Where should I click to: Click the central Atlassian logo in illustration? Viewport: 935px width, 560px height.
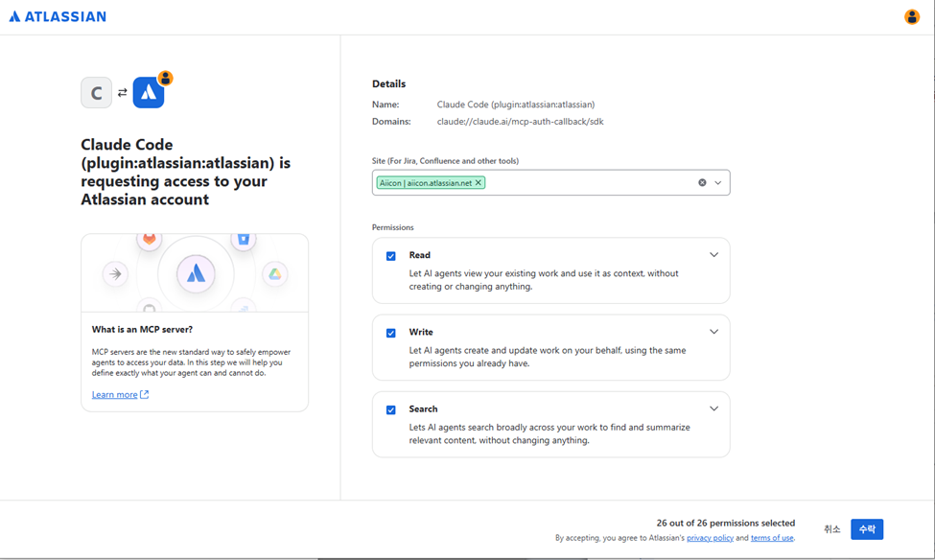[x=196, y=273]
